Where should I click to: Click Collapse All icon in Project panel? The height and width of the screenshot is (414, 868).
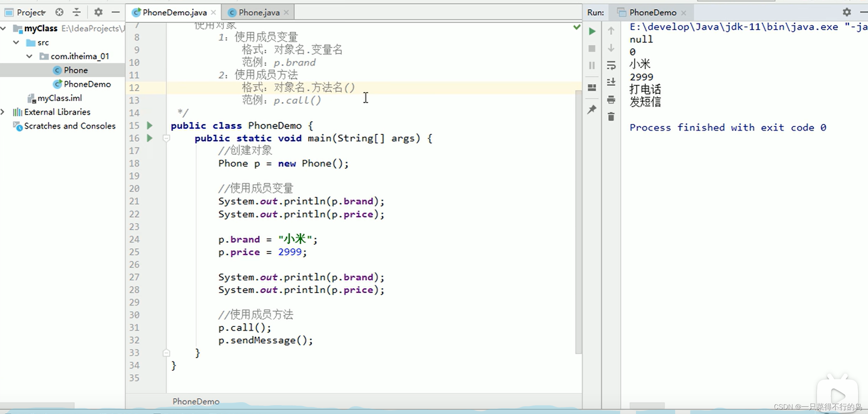(77, 12)
